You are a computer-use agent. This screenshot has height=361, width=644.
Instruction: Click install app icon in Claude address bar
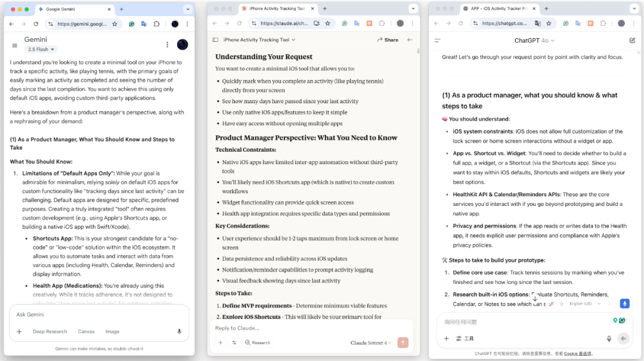pyautogui.click(x=316, y=23)
